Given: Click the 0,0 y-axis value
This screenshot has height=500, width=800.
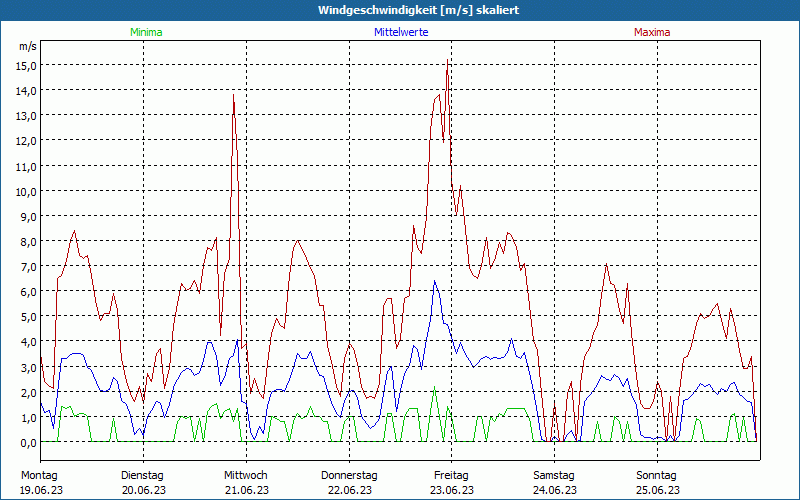Looking at the screenshot, I should click(28, 443).
